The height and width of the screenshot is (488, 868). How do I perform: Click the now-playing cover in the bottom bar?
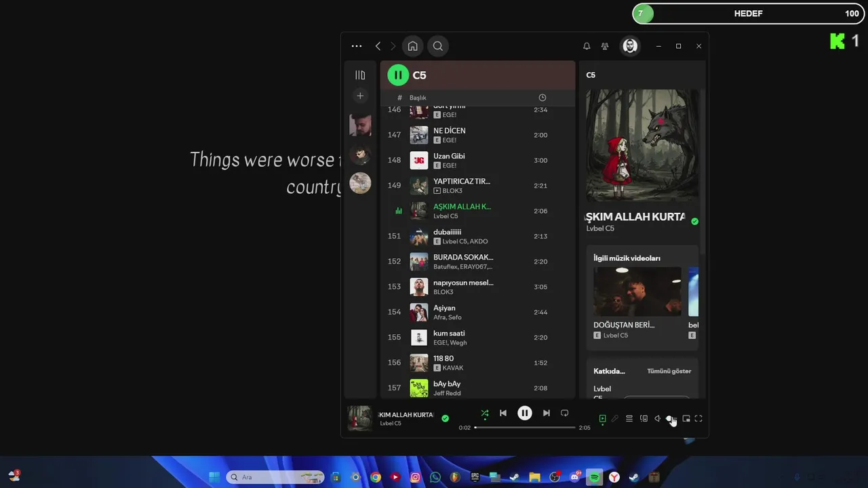(x=360, y=418)
